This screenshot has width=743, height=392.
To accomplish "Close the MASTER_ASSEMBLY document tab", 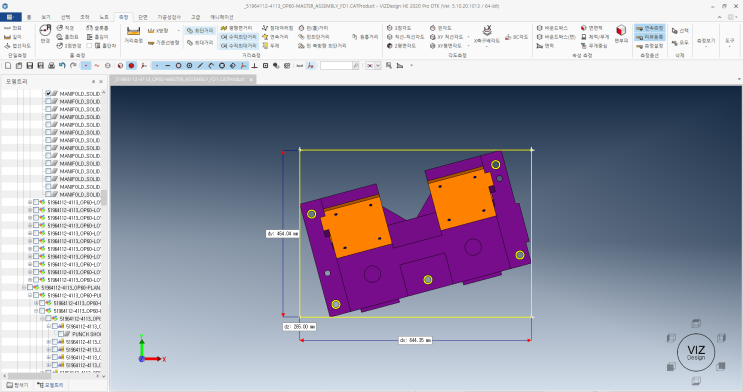I will point(252,79).
